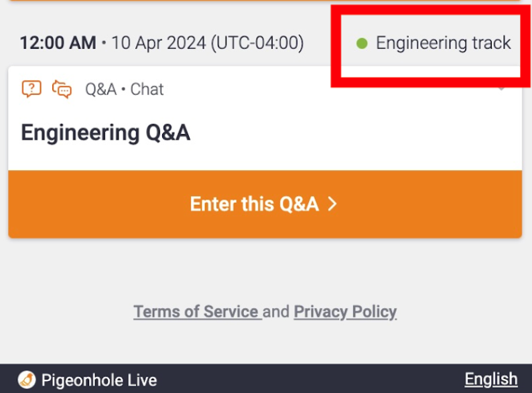Open the Privacy Policy link

coord(345,311)
